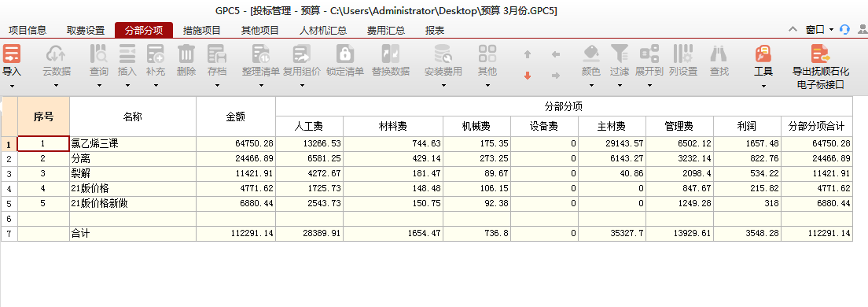Click the 列设置 column settings icon
868x307 pixels.
click(x=683, y=54)
